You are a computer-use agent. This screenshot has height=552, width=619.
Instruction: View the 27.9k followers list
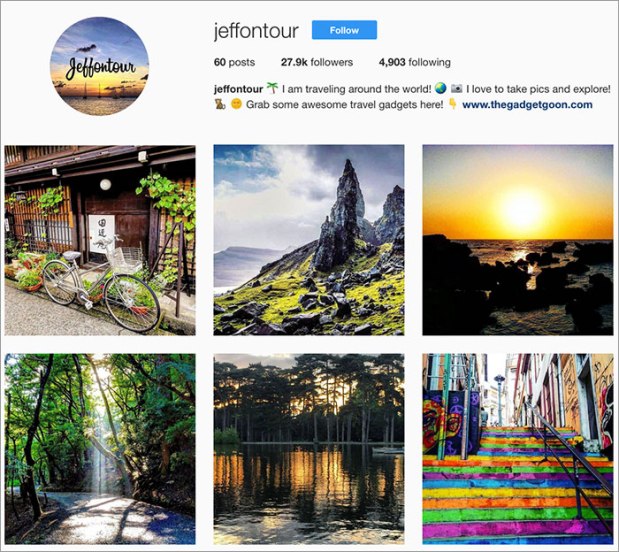coord(317,62)
